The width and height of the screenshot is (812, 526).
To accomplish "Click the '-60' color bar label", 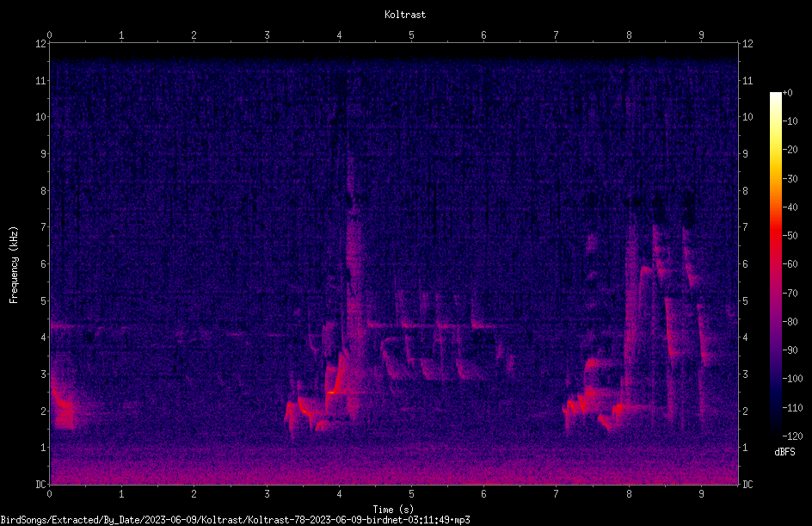I will (790, 264).
